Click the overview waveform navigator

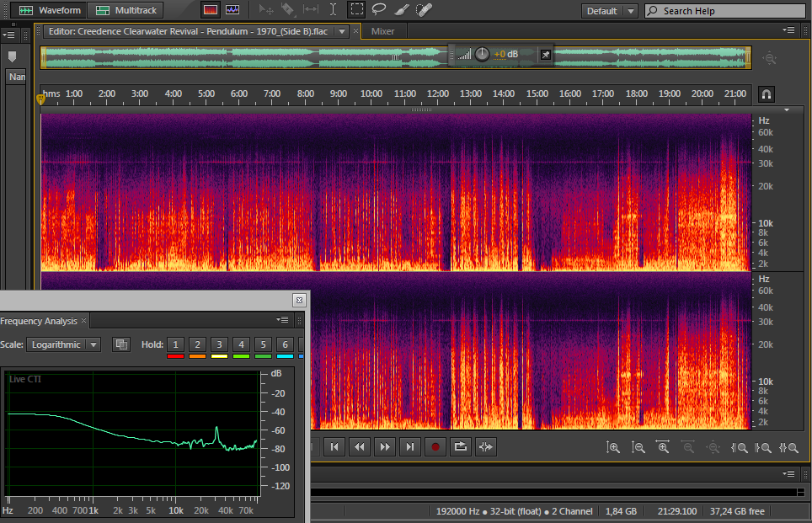396,57
